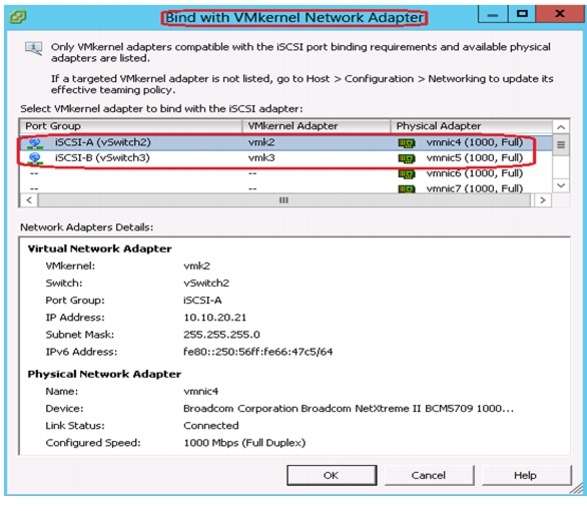
Task: Click the vmnic7 physical adapter card icon
Action: tap(406, 189)
